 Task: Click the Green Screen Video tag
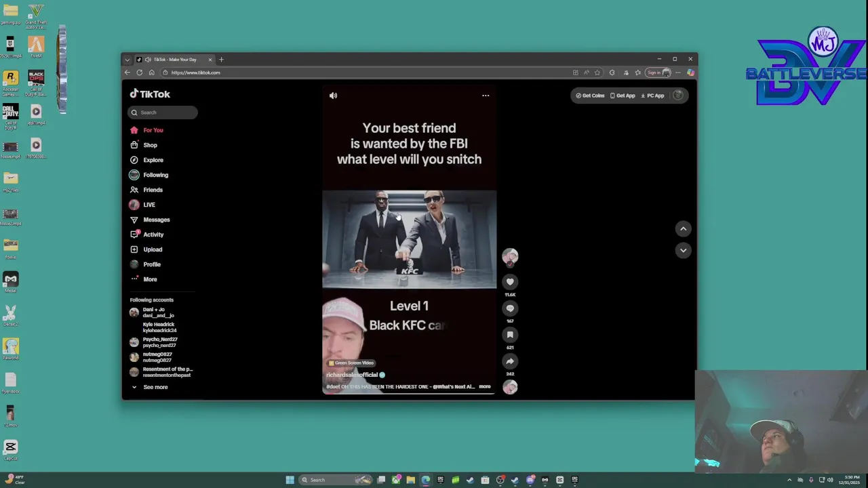coord(351,363)
